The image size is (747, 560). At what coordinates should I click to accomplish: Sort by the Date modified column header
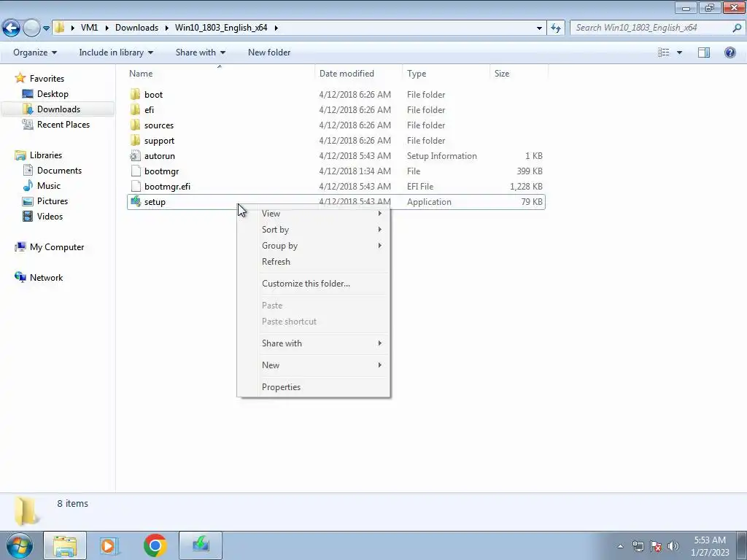tap(347, 74)
